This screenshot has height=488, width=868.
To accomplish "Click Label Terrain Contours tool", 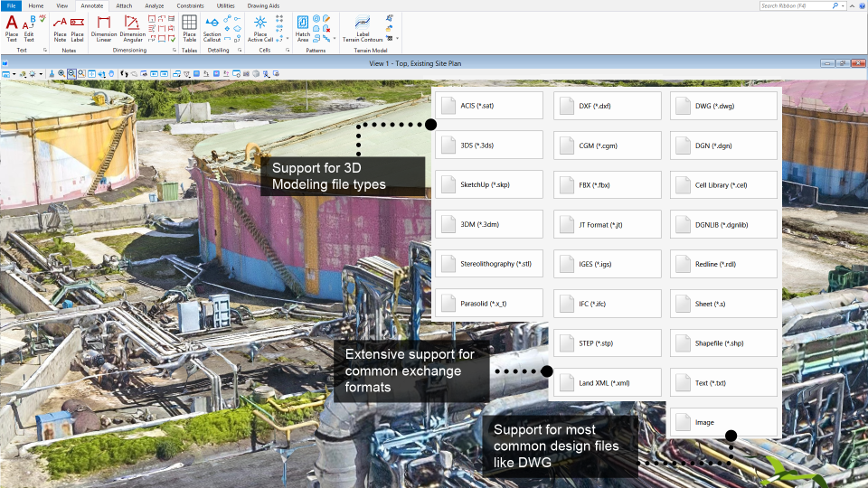I will coord(363,27).
